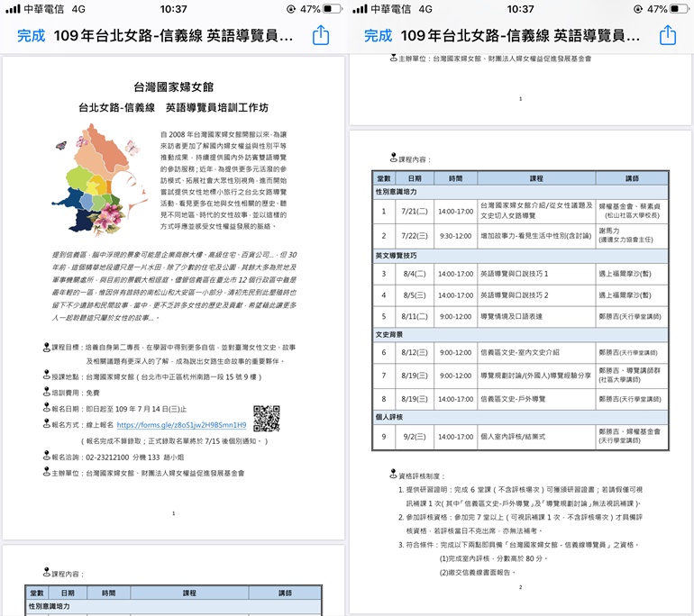
Task: Open the share icon in the left screenshot
Action: tap(321, 35)
